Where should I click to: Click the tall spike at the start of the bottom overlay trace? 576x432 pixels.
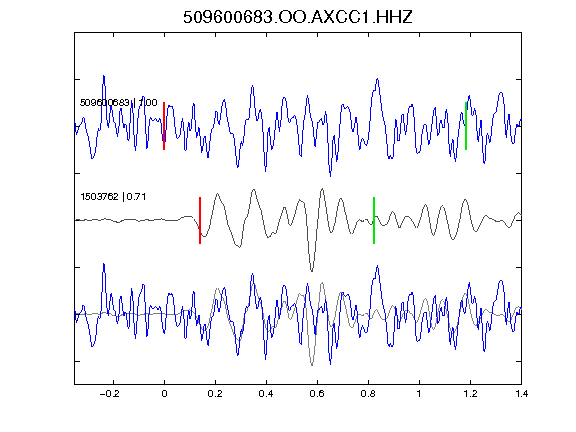tap(104, 265)
